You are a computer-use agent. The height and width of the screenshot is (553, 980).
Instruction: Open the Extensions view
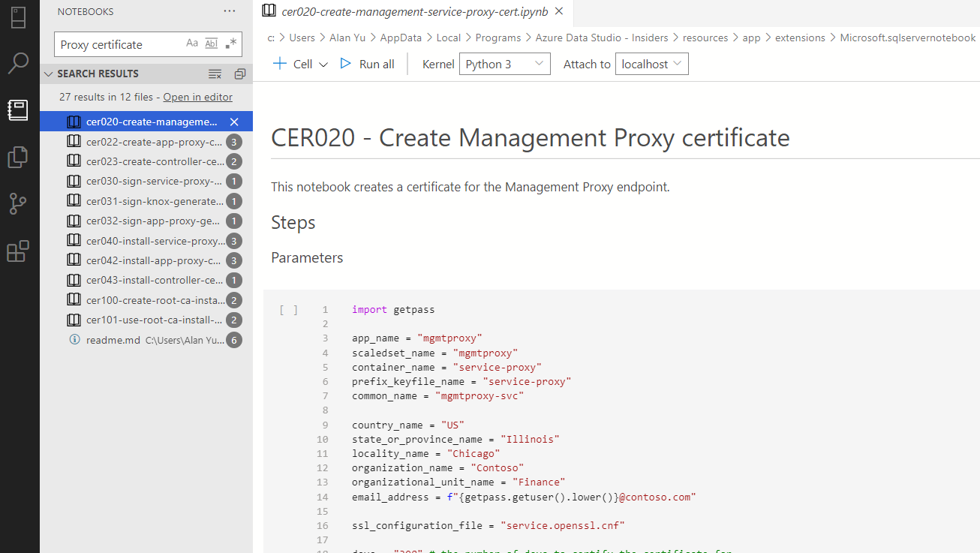[19, 251]
